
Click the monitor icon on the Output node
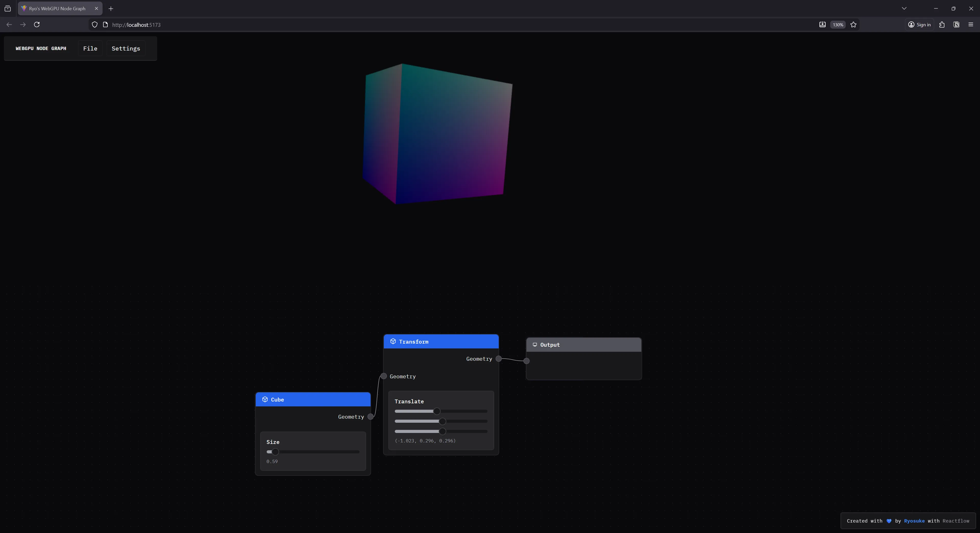(x=535, y=345)
